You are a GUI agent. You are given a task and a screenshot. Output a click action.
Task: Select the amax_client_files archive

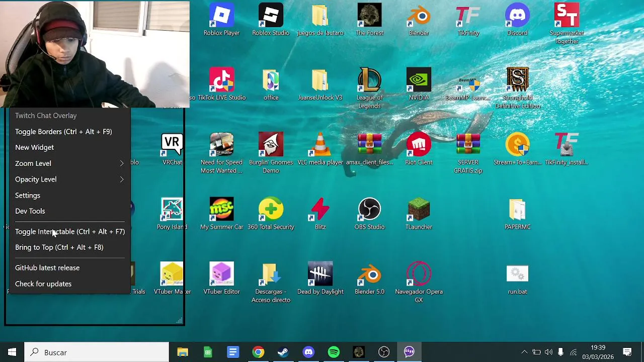click(369, 149)
